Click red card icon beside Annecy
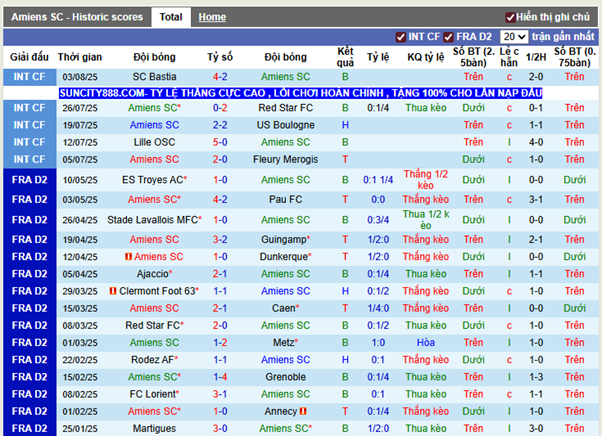This screenshot has width=602, height=436. point(303,411)
